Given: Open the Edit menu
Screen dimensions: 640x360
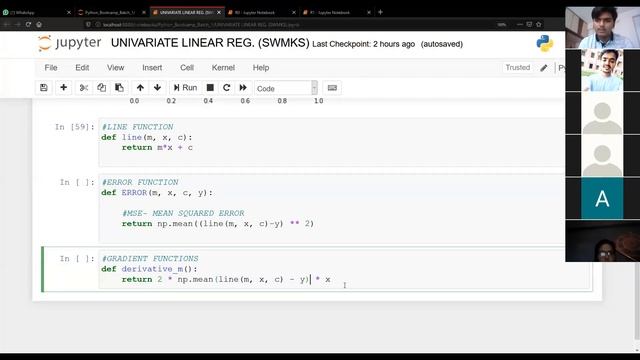Looking at the screenshot, I should pos(82,68).
